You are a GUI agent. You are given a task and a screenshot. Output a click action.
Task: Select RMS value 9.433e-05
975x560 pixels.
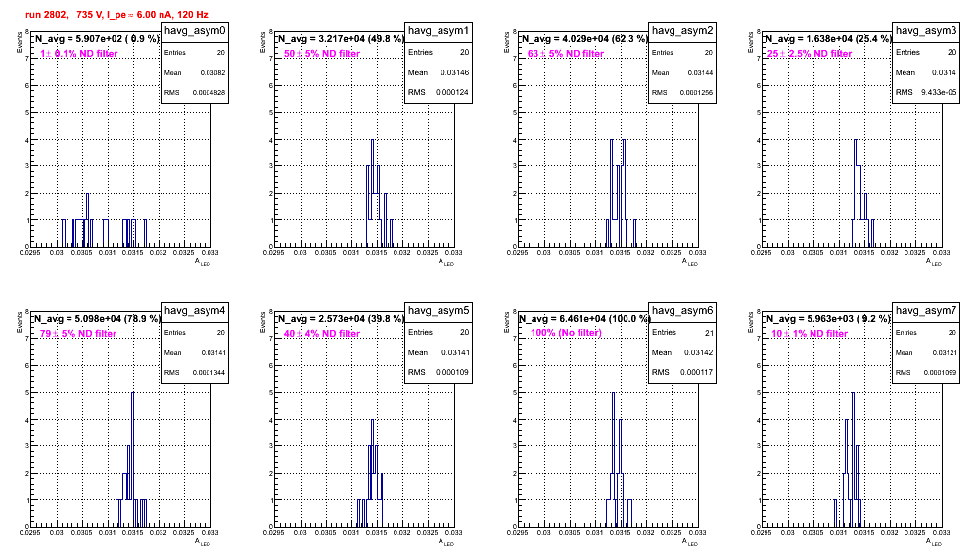coord(939,92)
